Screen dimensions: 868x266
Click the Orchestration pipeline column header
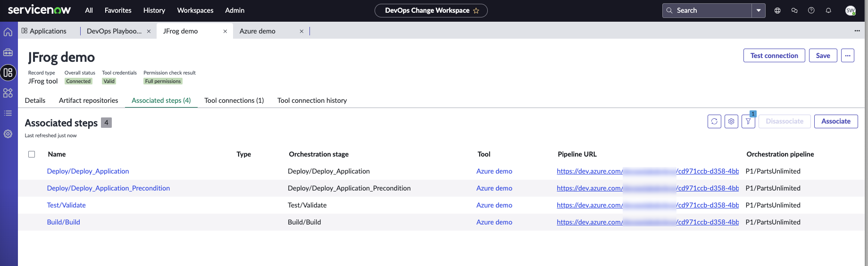[x=780, y=154]
